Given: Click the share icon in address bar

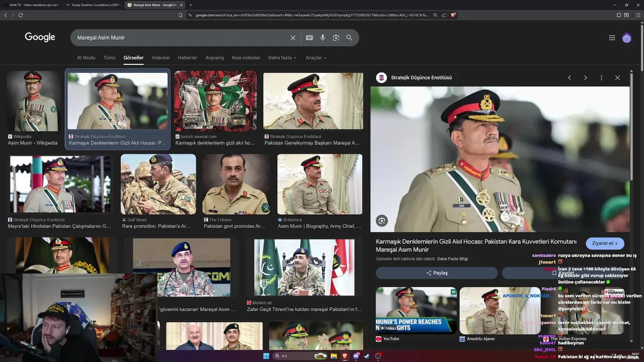Looking at the screenshot, I should (x=444, y=15).
